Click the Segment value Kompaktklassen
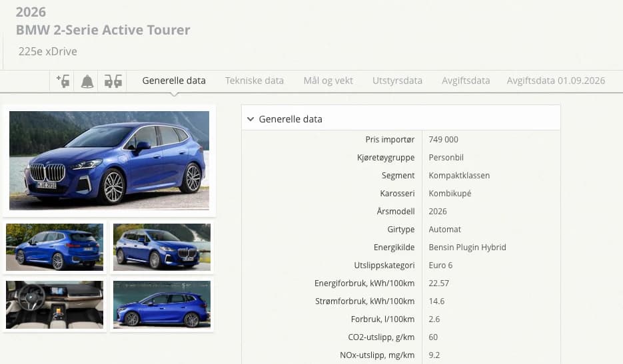623x364 pixels. click(459, 176)
